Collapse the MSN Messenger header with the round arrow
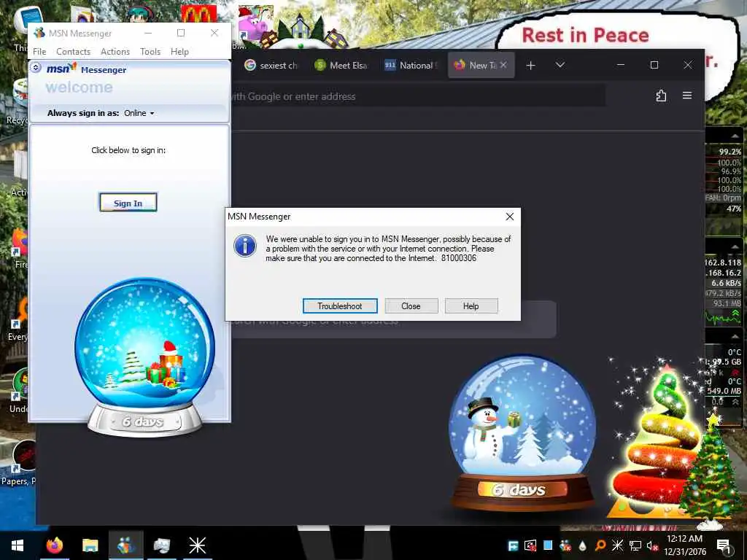Screen dimensions: 747x560 36,68
